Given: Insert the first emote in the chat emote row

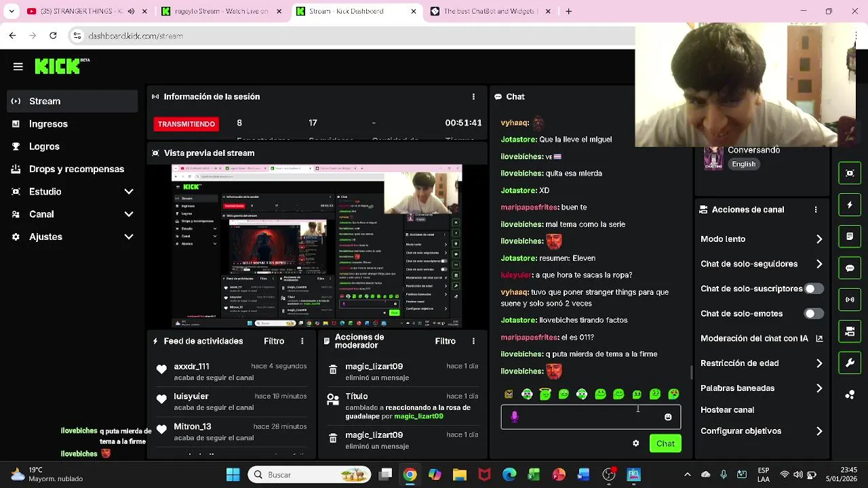Looking at the screenshot, I should (509, 394).
